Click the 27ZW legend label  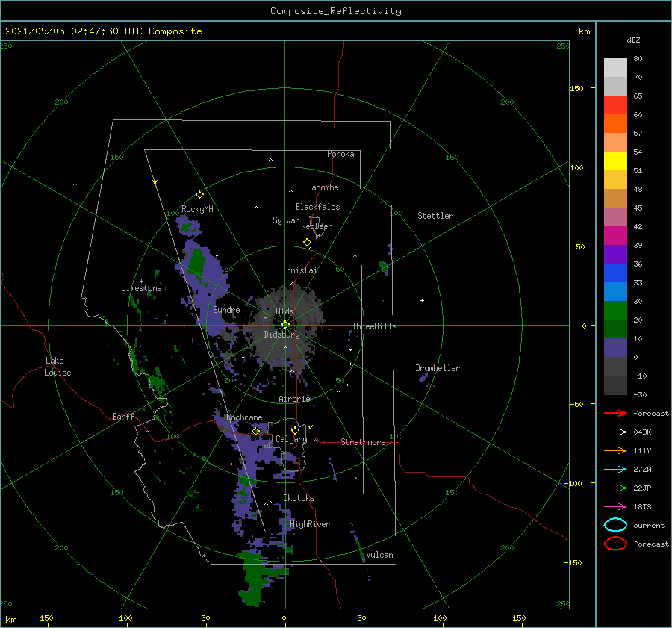(x=642, y=470)
